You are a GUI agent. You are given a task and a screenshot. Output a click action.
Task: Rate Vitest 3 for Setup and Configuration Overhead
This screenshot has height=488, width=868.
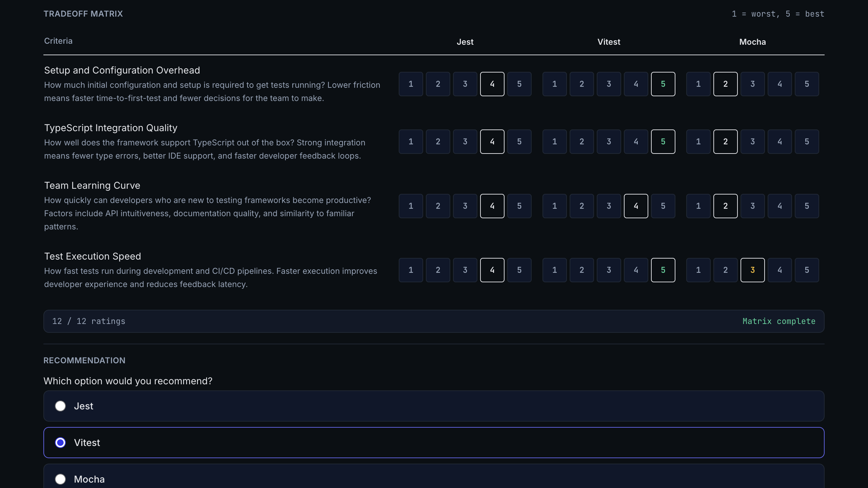[x=609, y=84]
